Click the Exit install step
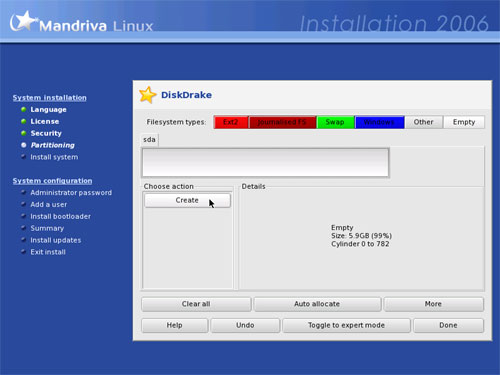Viewport: 500px width, 375px height. click(48, 252)
